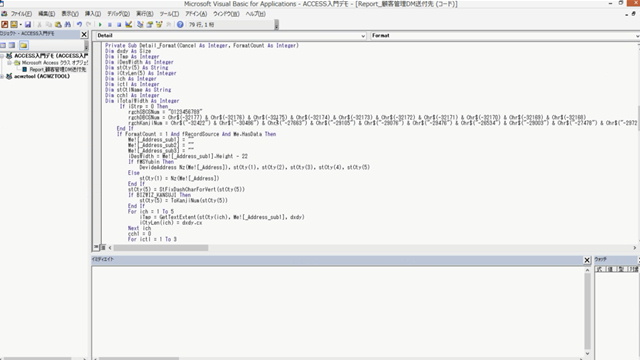640x360 pixels.
Task: Click the Break pause icon in the toolbar
Action: pos(109,24)
